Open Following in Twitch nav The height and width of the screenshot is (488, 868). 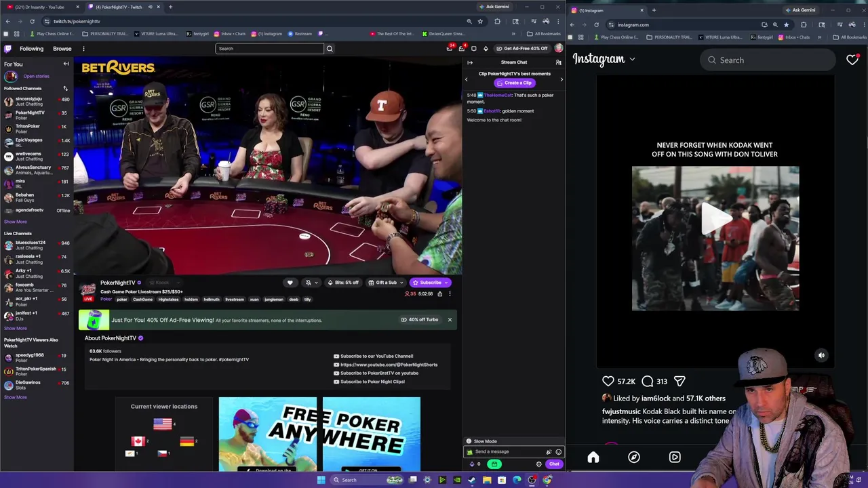pos(31,49)
